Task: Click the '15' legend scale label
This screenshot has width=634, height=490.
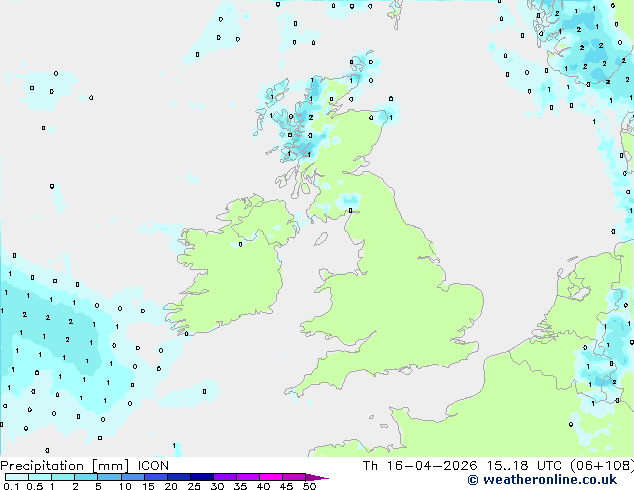Action: tap(148, 486)
